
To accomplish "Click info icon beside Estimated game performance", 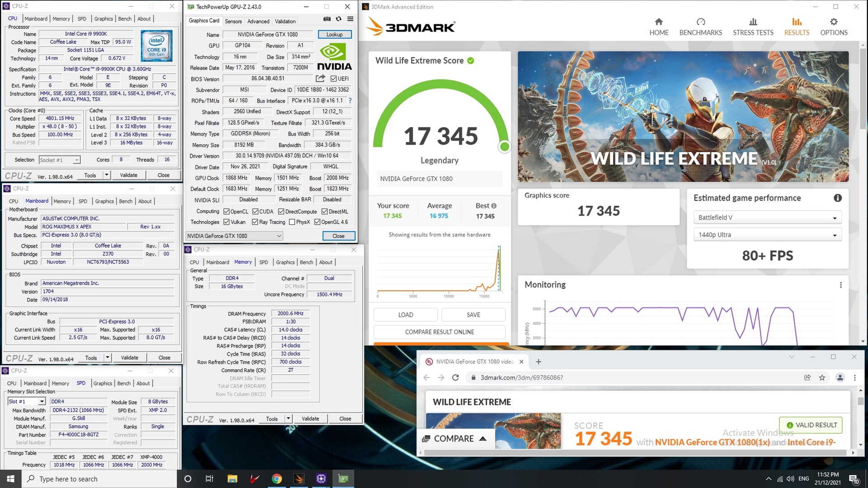I will (x=837, y=198).
